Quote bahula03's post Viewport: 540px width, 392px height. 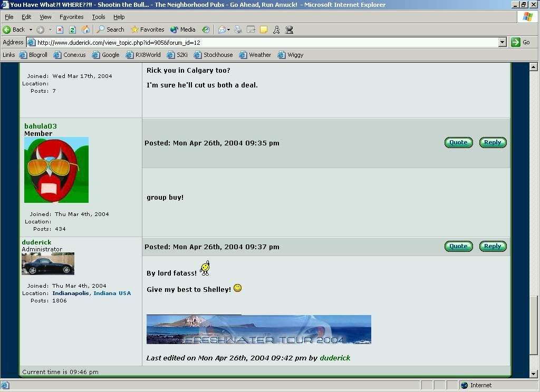pos(458,142)
